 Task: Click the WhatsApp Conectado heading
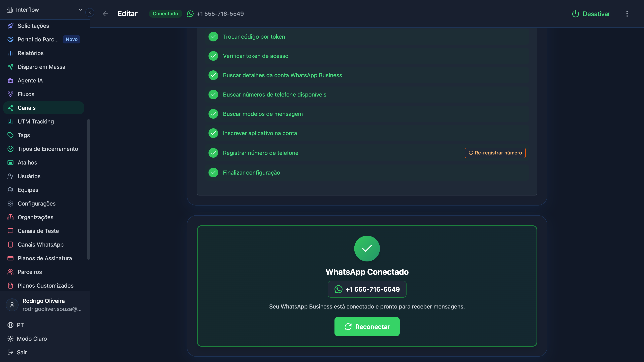coord(367,272)
